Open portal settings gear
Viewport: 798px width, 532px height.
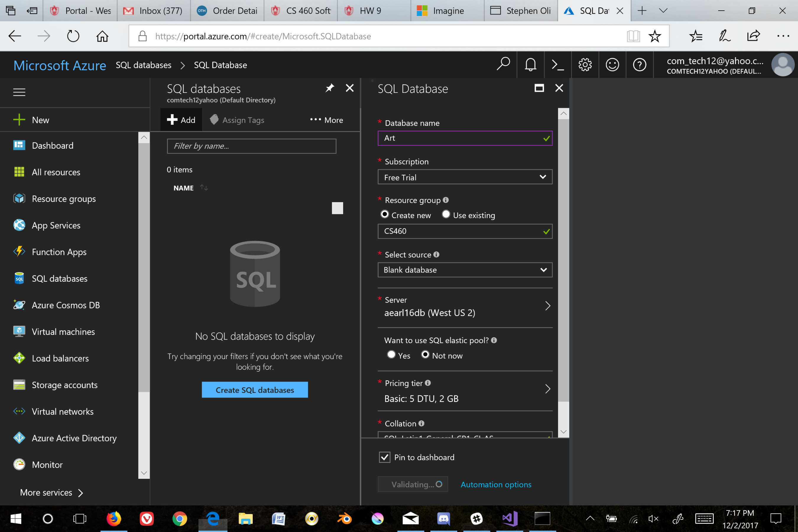point(585,64)
